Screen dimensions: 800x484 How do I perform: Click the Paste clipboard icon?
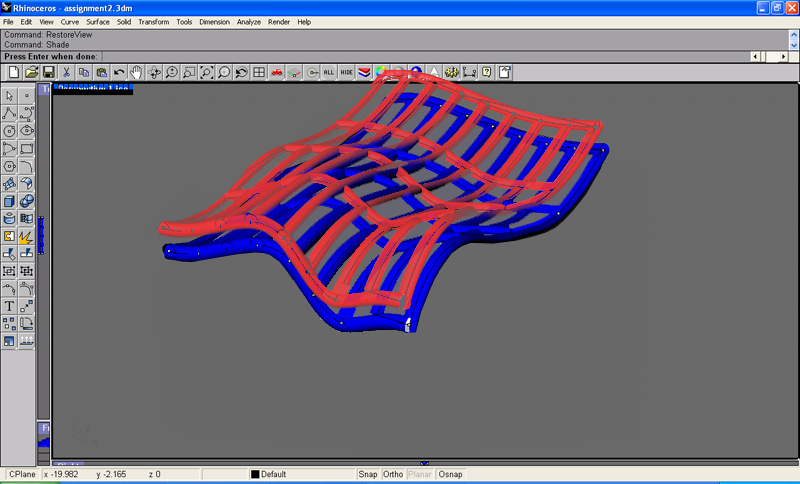[102, 72]
